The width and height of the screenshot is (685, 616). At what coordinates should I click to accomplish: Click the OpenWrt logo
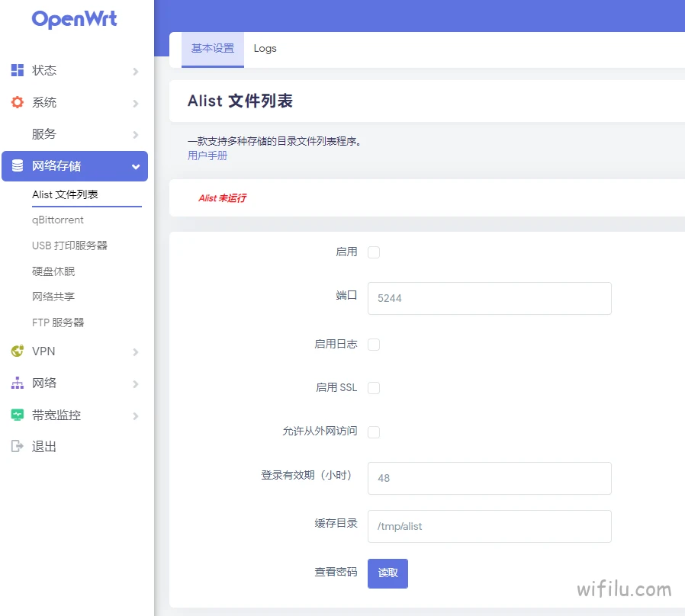click(74, 19)
